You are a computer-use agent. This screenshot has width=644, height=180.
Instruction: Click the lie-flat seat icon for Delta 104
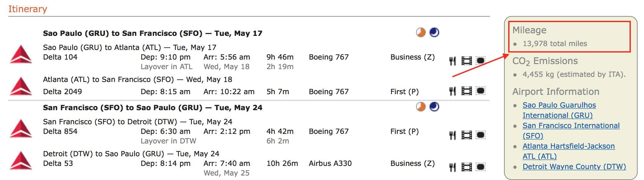(480, 61)
